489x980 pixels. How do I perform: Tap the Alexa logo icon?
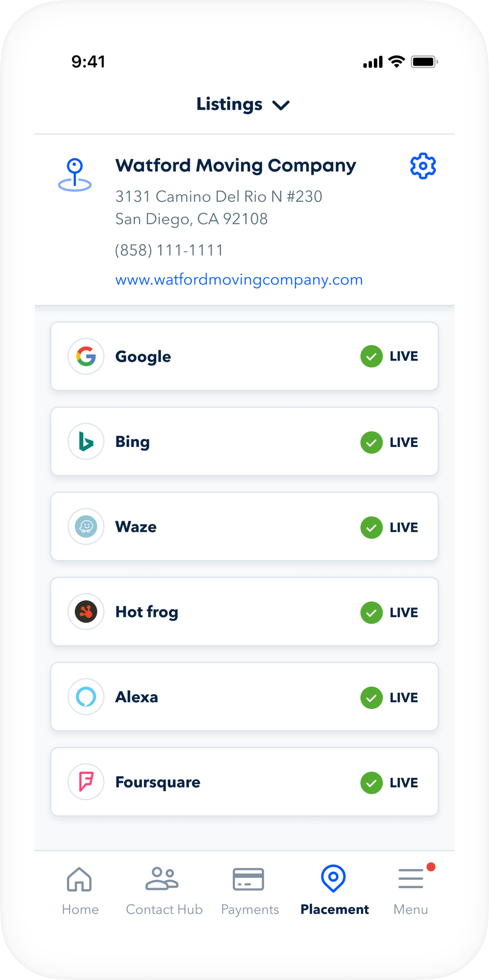86,697
